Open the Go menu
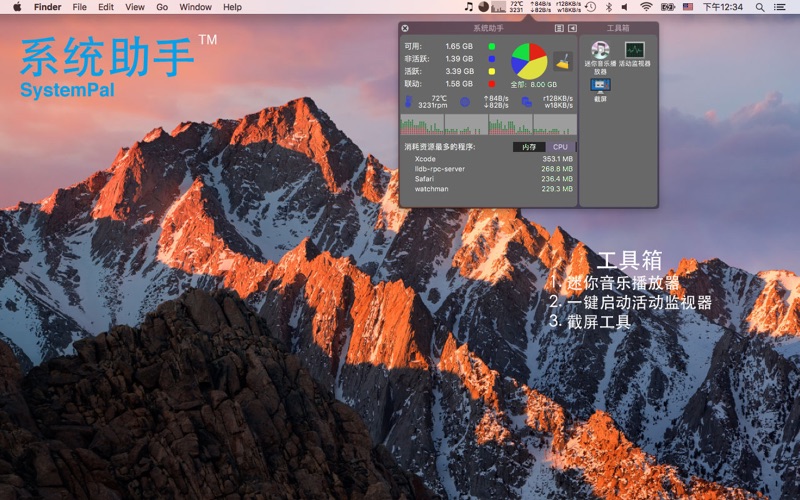 click(162, 7)
